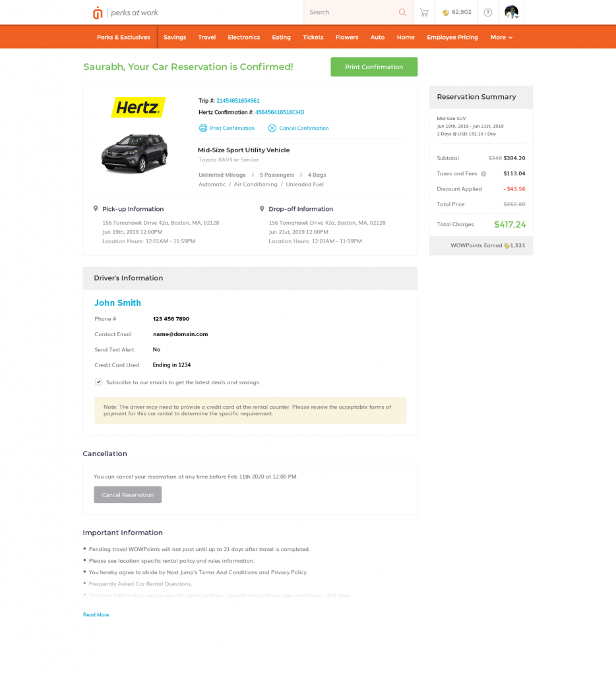Screen dimensions: 616x675
Task: Click the Taxes and Fees info icon
Action: point(483,174)
